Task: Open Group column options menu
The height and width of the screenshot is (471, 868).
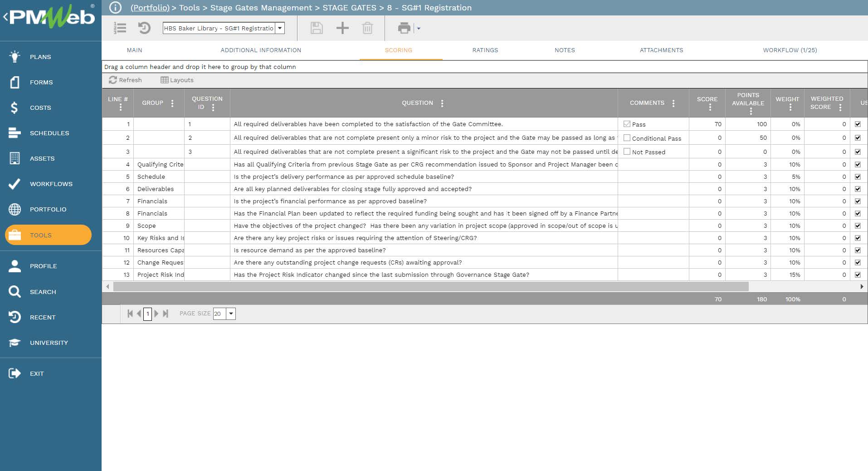Action: click(172, 103)
